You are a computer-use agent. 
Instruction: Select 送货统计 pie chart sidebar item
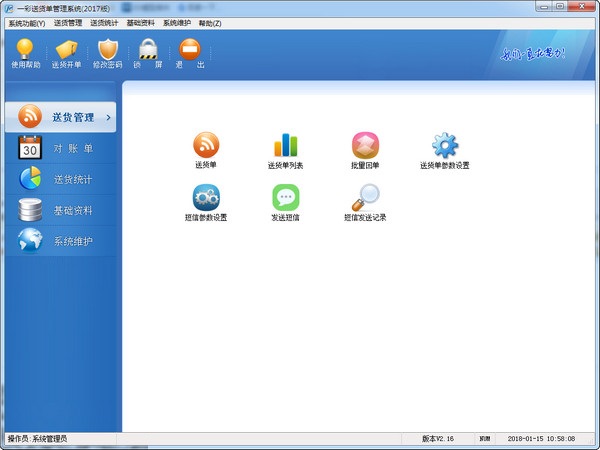coord(60,179)
